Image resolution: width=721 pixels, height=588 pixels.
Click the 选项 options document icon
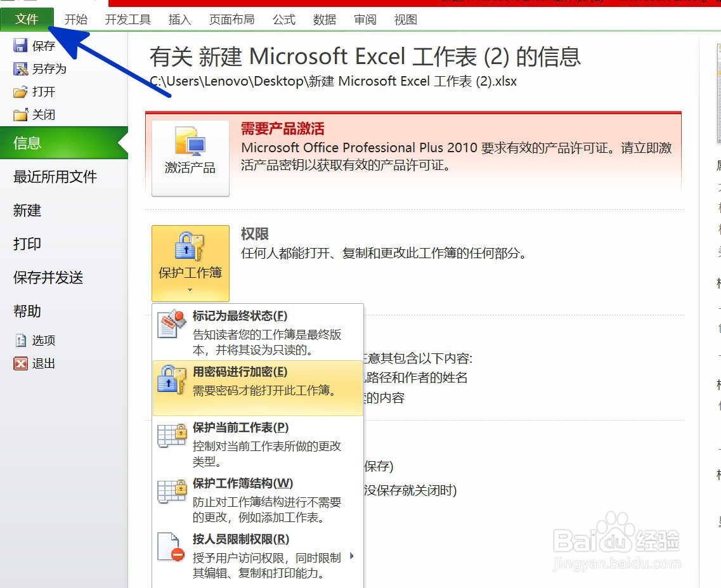coord(21,340)
